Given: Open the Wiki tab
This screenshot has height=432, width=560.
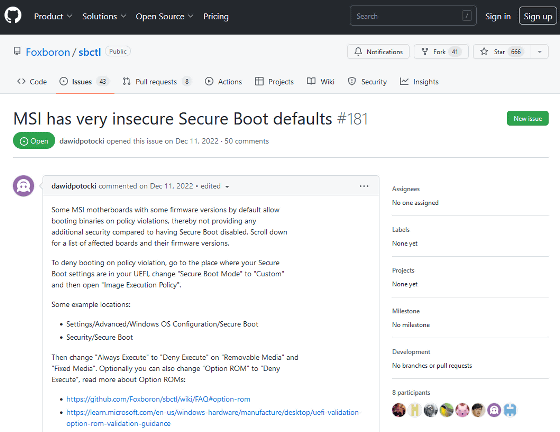Looking at the screenshot, I should pos(320,82).
